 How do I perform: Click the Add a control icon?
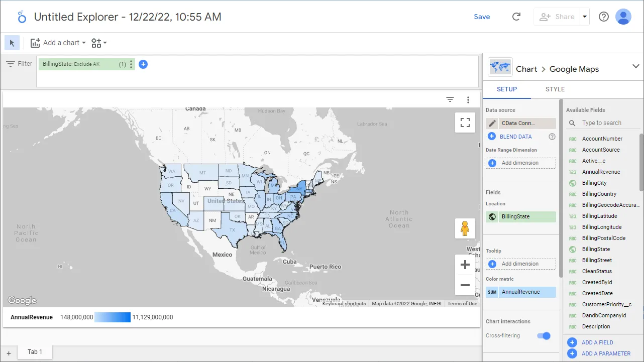95,43
